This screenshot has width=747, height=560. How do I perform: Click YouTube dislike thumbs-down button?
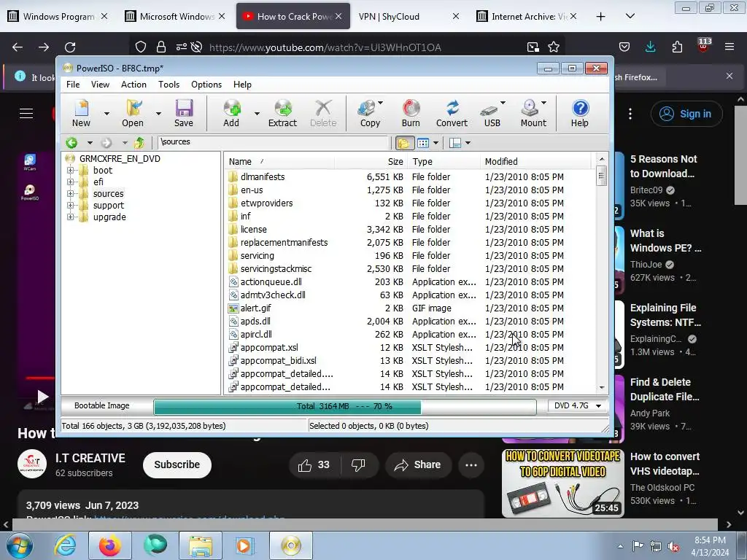(358, 464)
